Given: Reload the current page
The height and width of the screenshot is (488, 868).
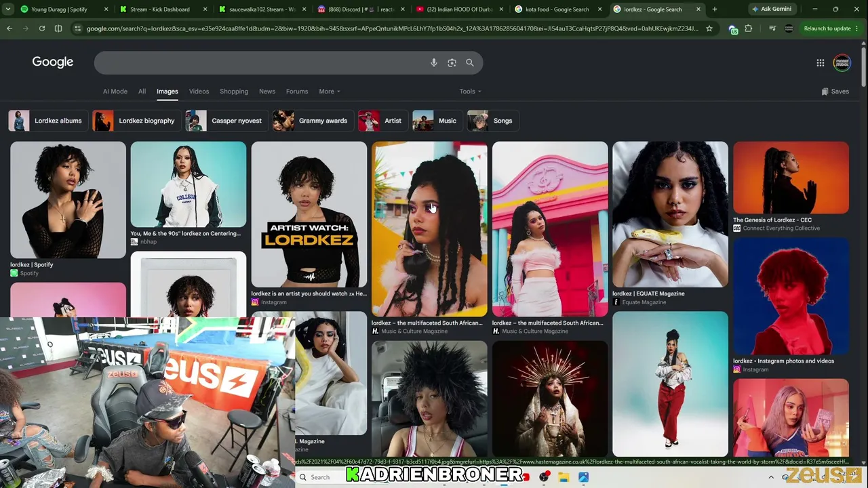Looking at the screenshot, I should point(42,28).
